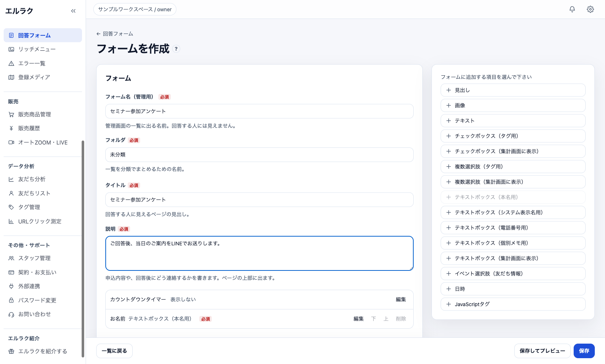Click the plus icon for JavaScriptタグ
605x364 pixels.
[449, 304]
